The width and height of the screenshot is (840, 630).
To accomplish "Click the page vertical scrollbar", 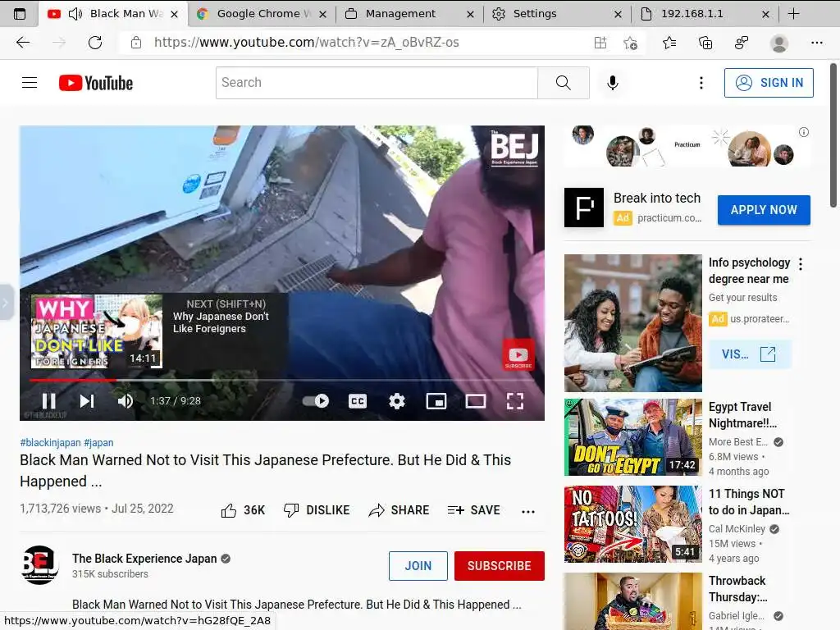I will (x=833, y=135).
